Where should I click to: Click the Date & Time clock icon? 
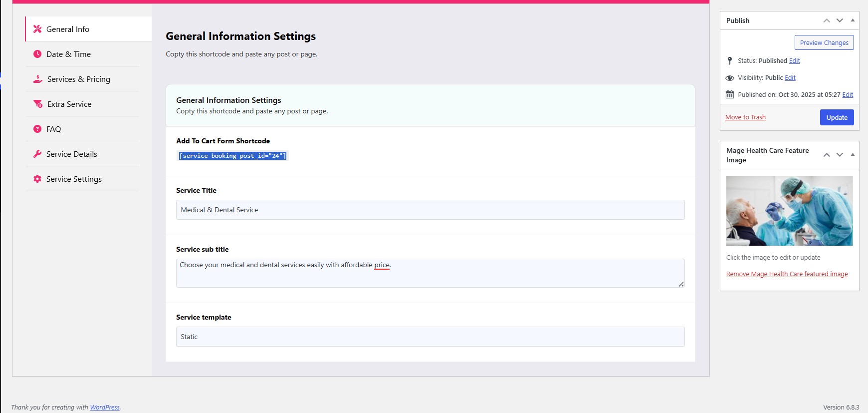click(x=37, y=54)
